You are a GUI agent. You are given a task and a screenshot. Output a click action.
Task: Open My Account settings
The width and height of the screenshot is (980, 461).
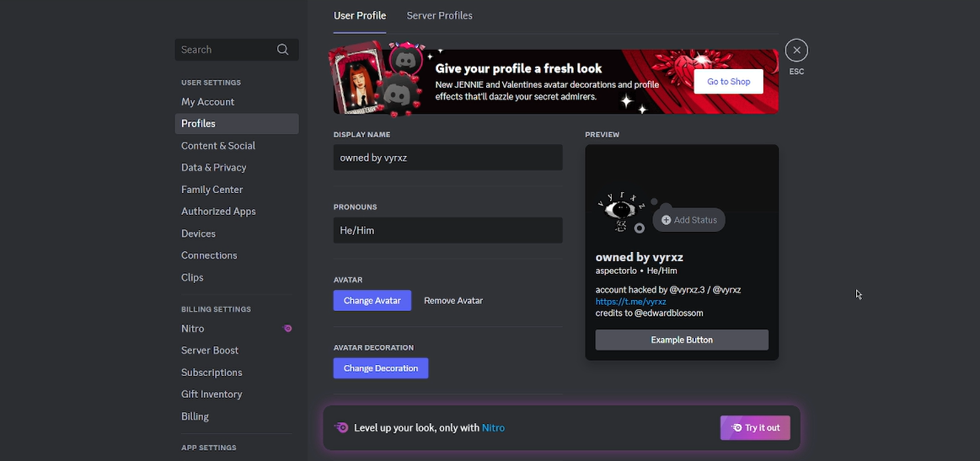(208, 102)
